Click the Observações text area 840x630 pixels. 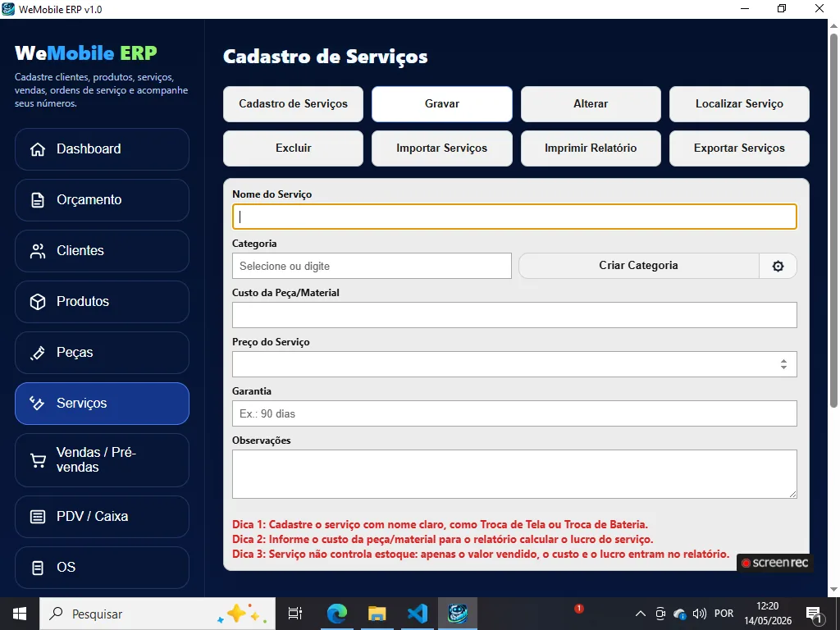(x=514, y=474)
